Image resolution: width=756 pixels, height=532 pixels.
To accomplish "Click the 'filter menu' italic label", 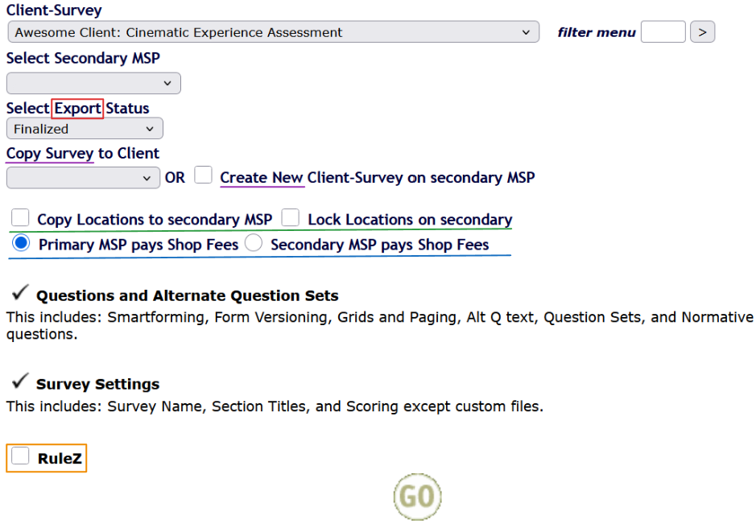I will coord(597,32).
